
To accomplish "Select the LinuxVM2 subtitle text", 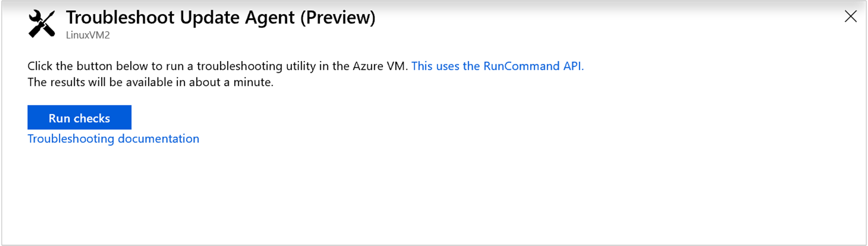I will [x=88, y=35].
